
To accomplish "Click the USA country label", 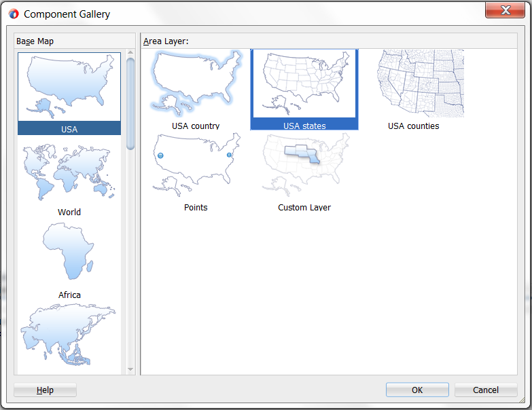I will tap(196, 126).
